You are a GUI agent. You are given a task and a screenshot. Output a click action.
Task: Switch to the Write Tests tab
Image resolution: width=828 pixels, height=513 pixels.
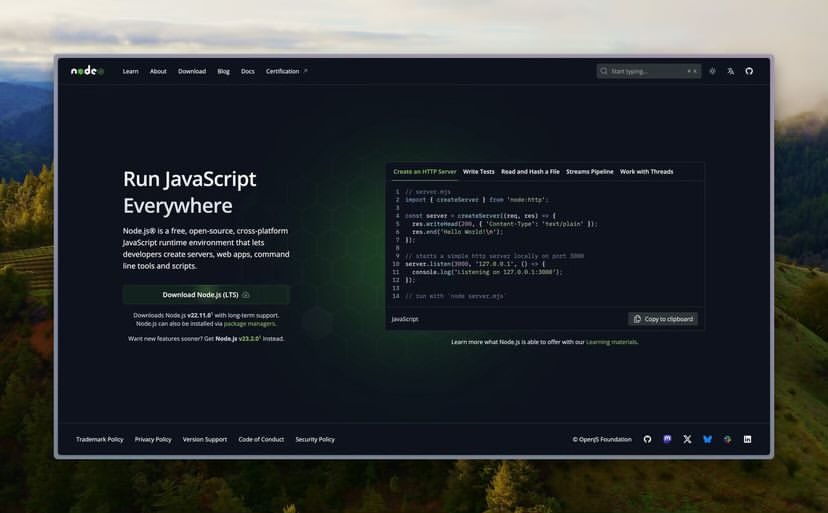478,172
